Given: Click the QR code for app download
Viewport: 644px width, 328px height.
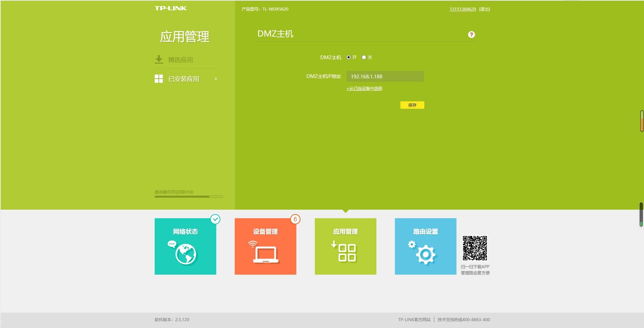Looking at the screenshot, I should 475,248.
